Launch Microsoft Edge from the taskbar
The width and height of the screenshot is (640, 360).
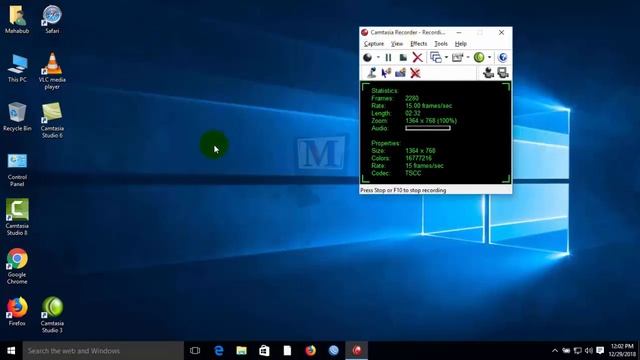219,351
